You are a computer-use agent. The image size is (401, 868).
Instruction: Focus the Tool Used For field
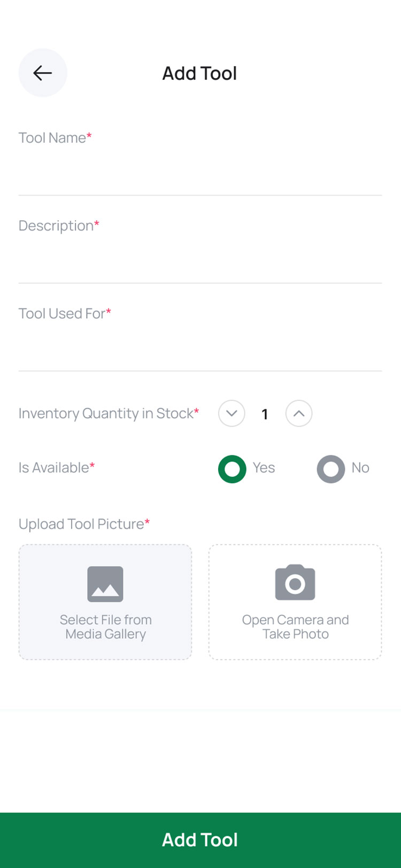coord(200,347)
